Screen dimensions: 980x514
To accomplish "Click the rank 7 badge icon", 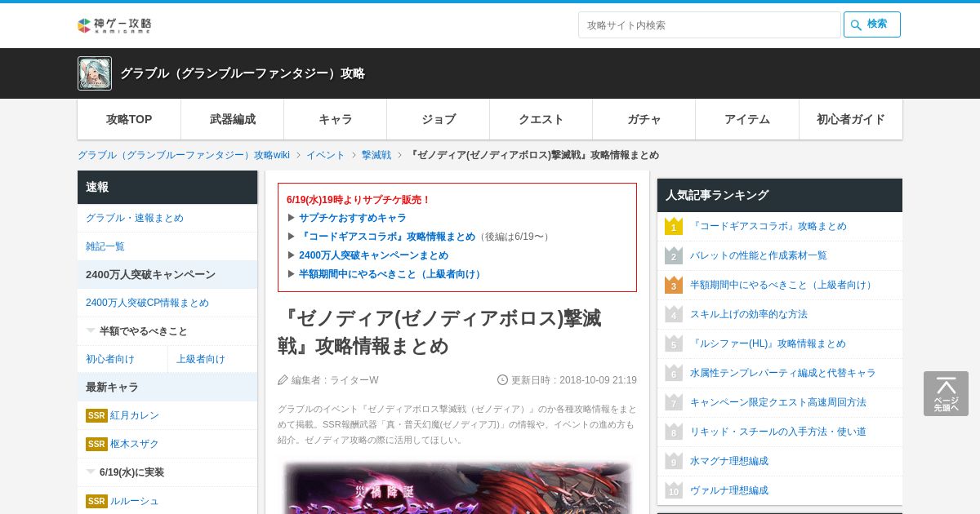I will pos(674,402).
